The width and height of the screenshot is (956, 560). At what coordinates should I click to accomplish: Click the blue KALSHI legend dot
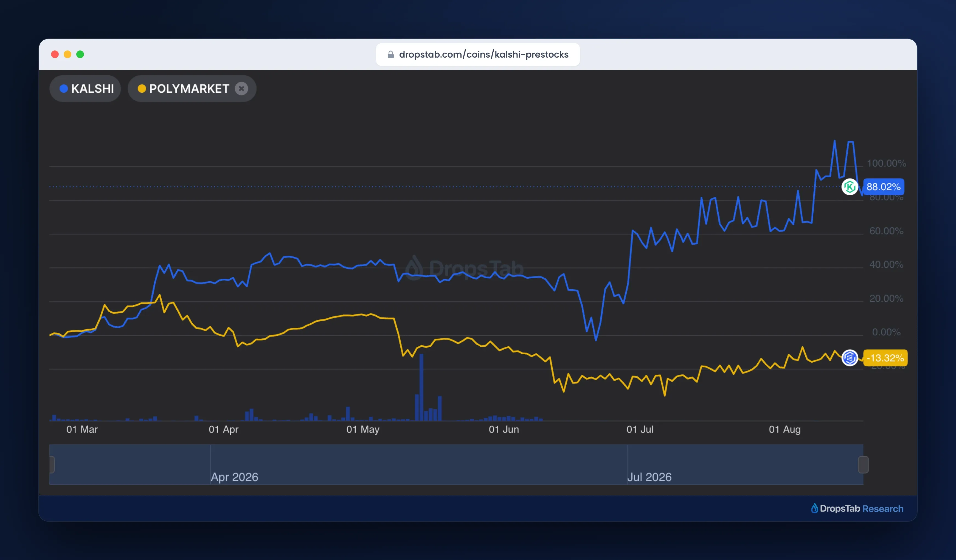(x=64, y=89)
